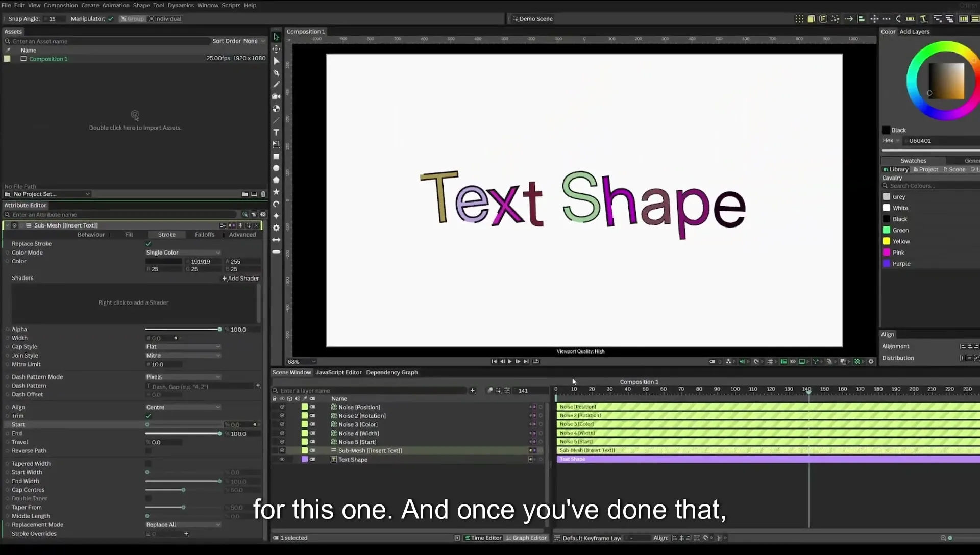Toggle the Replace Stroke checkbox
Screen dimensions: 980x555
point(149,244)
